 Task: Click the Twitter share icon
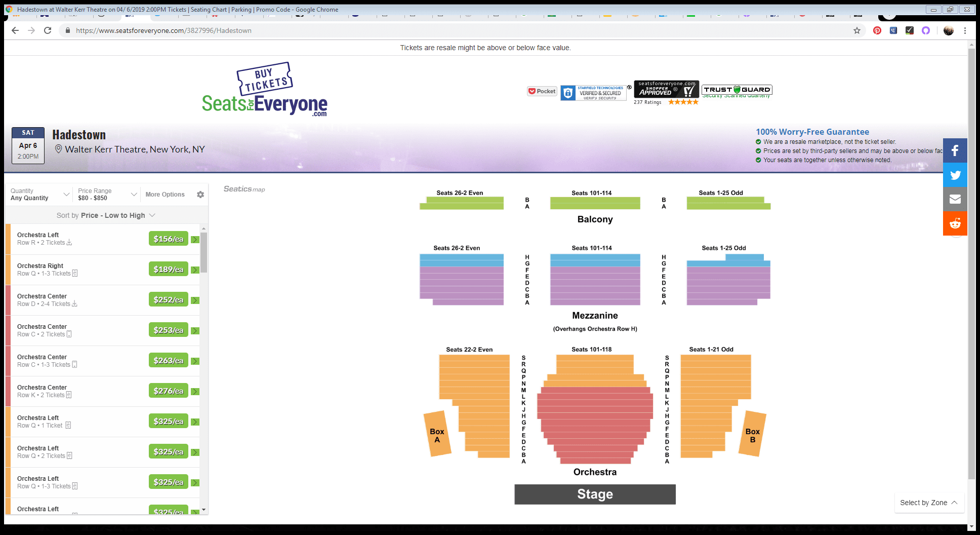click(x=955, y=175)
